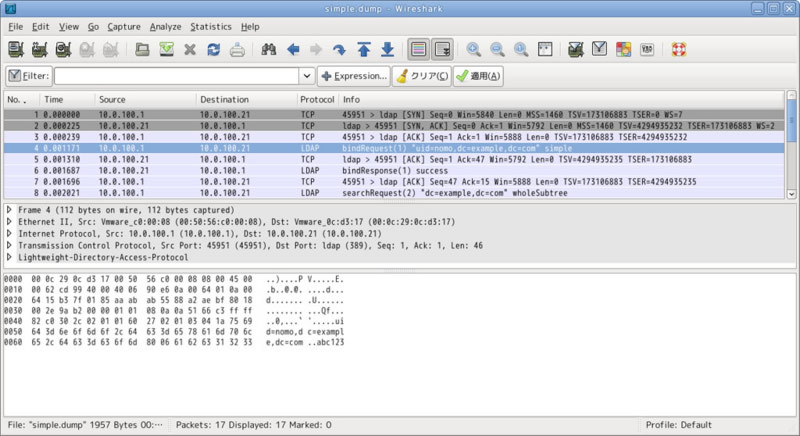Viewport: 800px width, 436px height.
Task: Select packet 6 bindResponse success row
Action: pyautogui.click(x=394, y=171)
